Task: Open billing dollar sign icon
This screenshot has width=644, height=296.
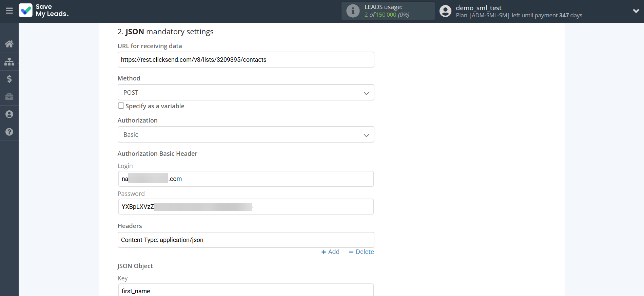Action: (9, 79)
